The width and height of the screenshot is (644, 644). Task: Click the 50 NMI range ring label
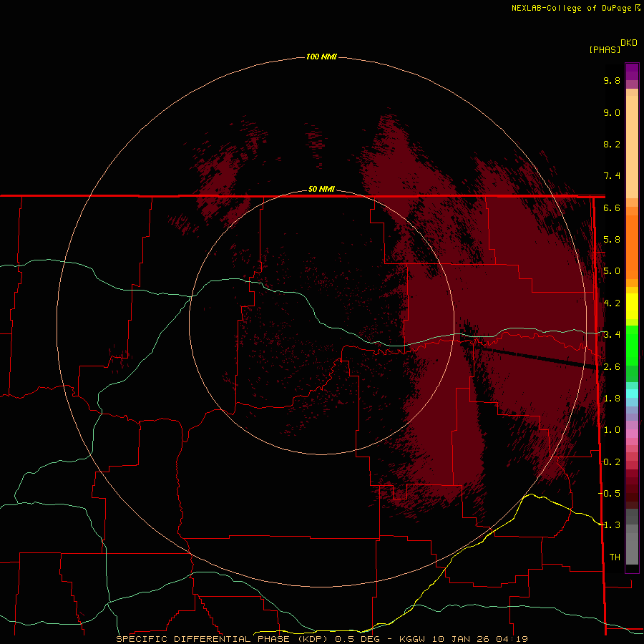coord(321,189)
